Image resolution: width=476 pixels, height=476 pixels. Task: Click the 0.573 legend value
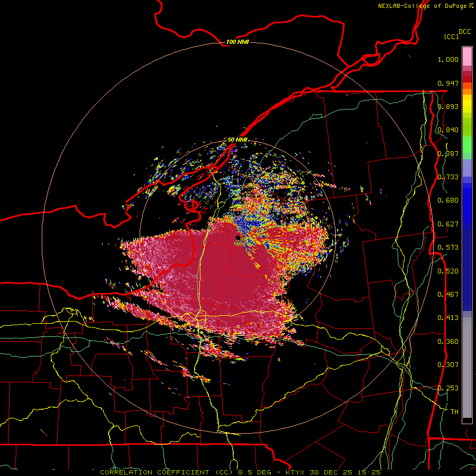tap(448, 248)
